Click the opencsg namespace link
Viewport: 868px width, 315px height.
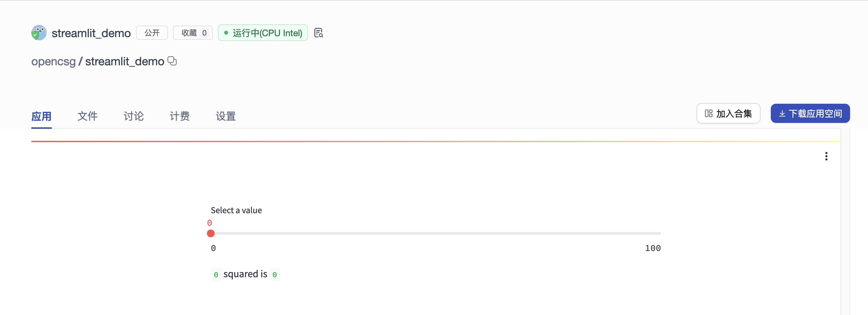pos(54,61)
